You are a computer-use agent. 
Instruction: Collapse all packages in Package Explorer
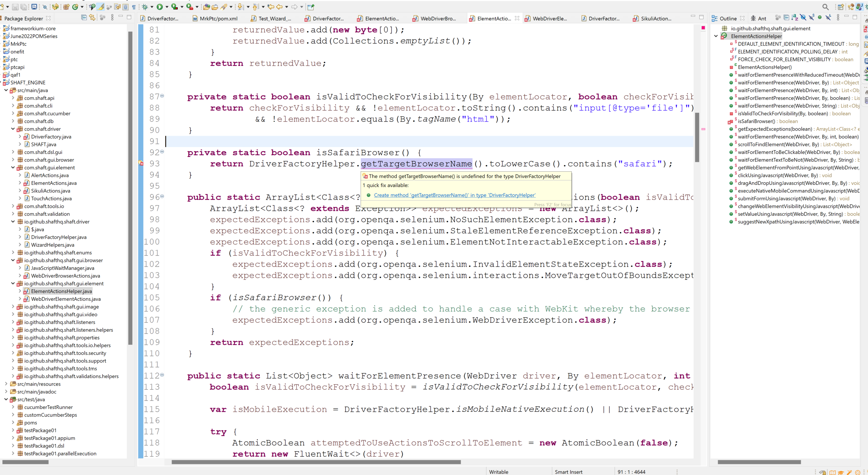[84, 18]
